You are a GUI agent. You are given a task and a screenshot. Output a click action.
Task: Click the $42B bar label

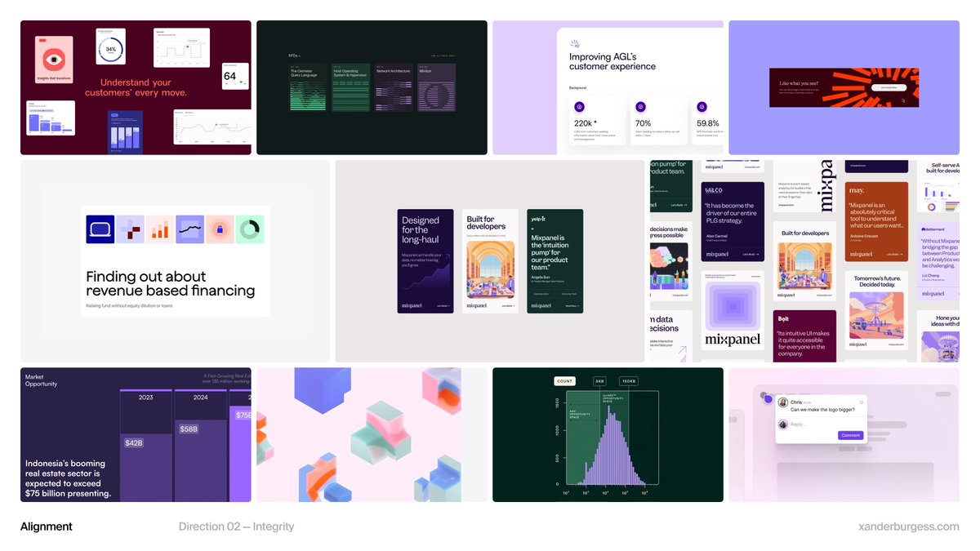pyautogui.click(x=134, y=442)
